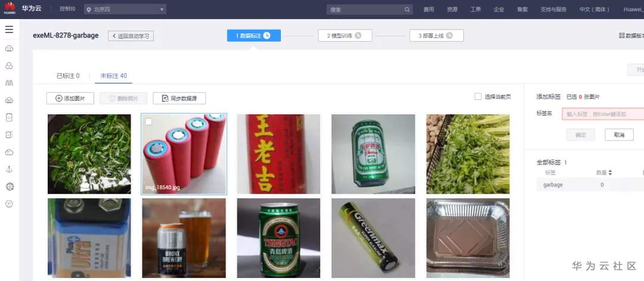Select the Tsingtao 青岛啤酒 can thumbnail
The width and height of the screenshot is (644, 281).
(278, 238)
